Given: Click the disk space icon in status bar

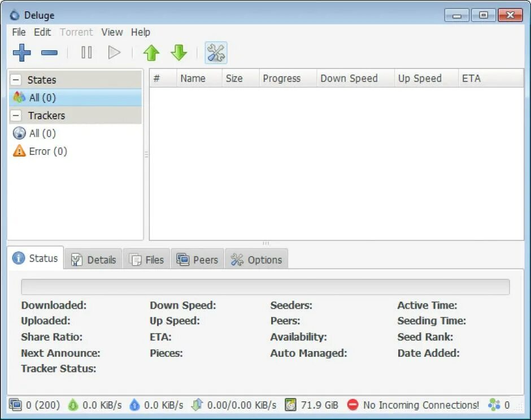Looking at the screenshot, I should [290, 405].
